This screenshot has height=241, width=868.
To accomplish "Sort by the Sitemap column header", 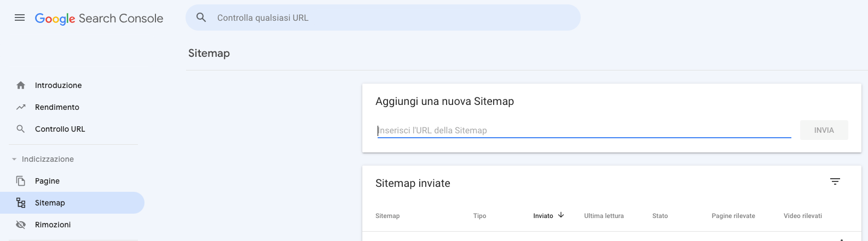I will pos(387,216).
